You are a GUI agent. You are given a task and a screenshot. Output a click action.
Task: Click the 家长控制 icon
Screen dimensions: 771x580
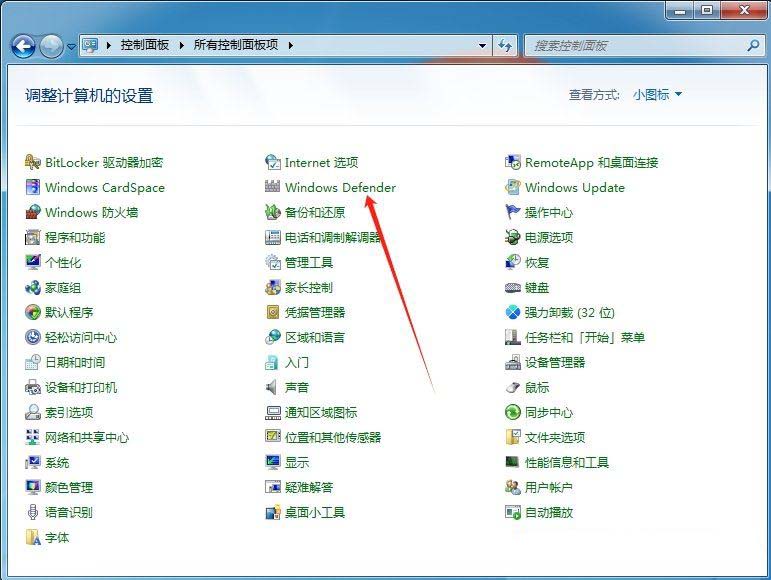(272, 288)
